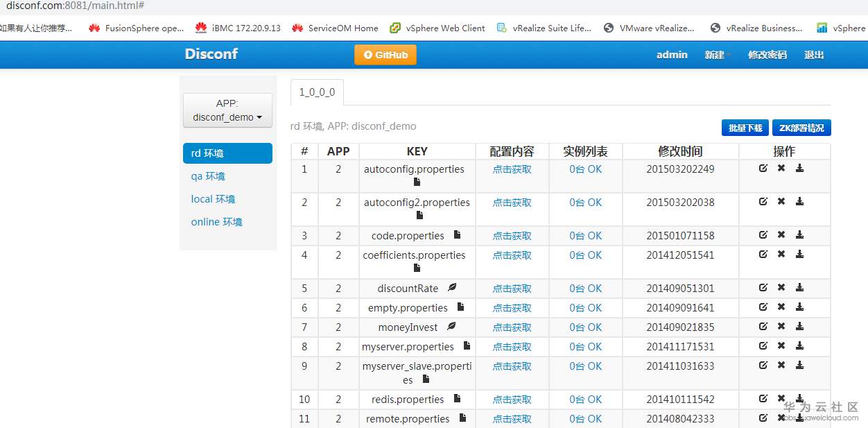Image resolution: width=868 pixels, height=428 pixels.
Task: Click the browser address bar URL
Action: pos(75,6)
